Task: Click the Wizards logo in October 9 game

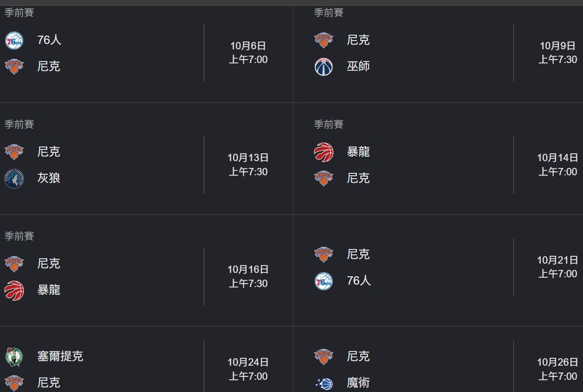Action: click(323, 67)
